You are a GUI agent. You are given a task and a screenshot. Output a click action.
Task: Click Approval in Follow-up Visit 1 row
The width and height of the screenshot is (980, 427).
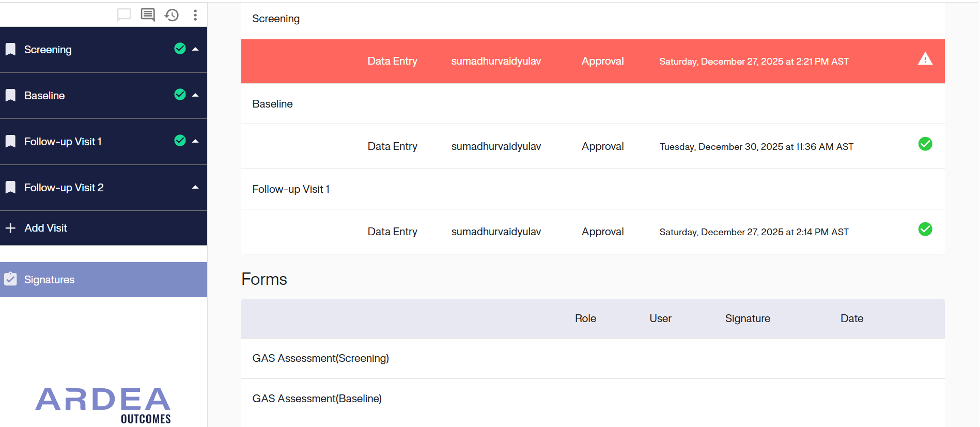pos(602,232)
